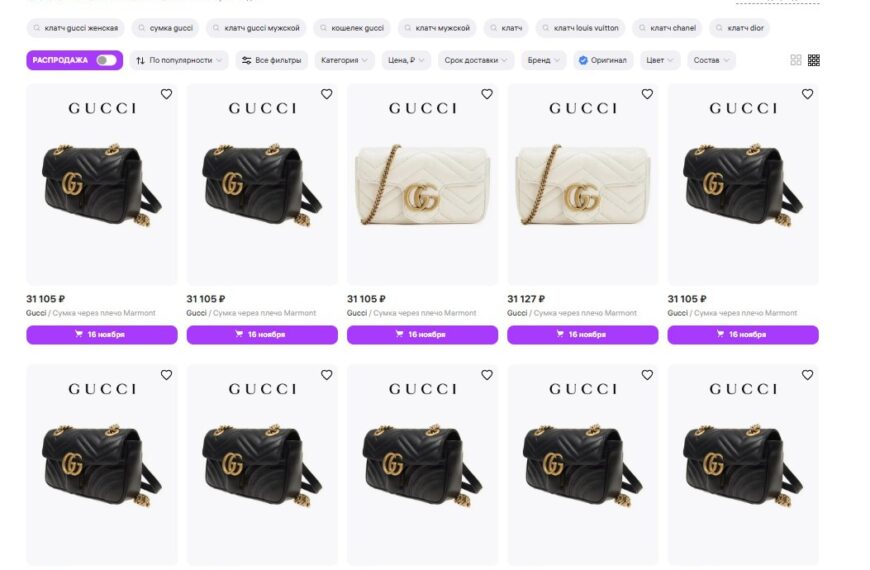
Task: Open the По популярности sorting dropdown
Action: [179, 60]
